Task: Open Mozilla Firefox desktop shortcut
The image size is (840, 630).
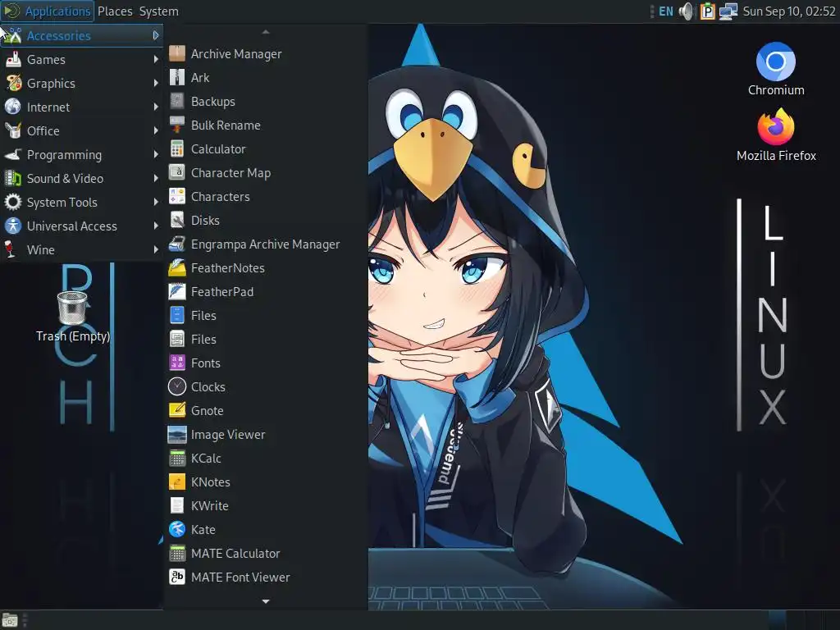Action: click(776, 135)
